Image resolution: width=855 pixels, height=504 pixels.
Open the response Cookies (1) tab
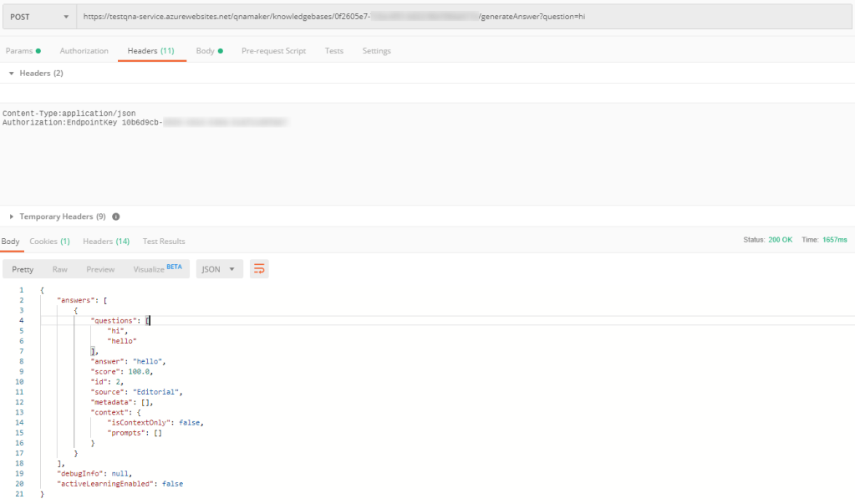49,242
